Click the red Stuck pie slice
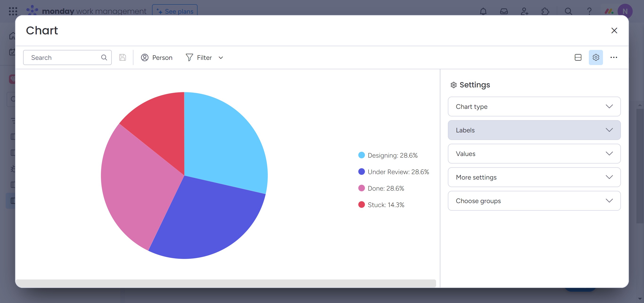The image size is (644, 303). (162, 125)
